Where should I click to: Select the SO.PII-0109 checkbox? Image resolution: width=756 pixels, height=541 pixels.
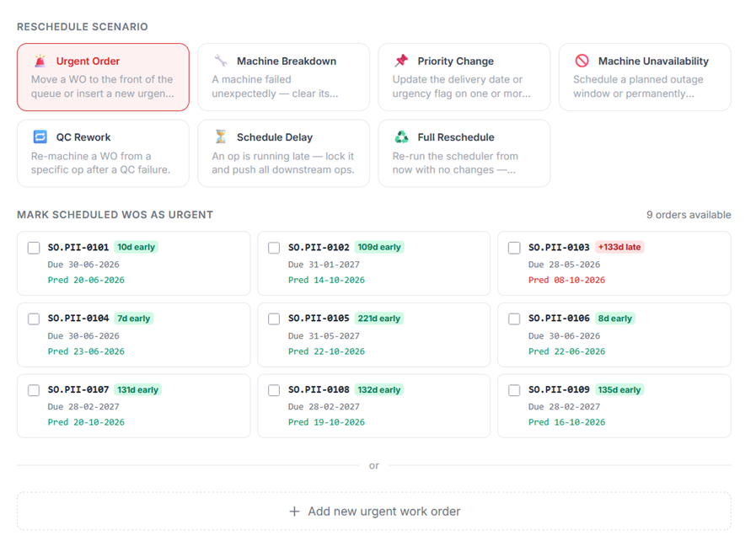[x=514, y=390]
